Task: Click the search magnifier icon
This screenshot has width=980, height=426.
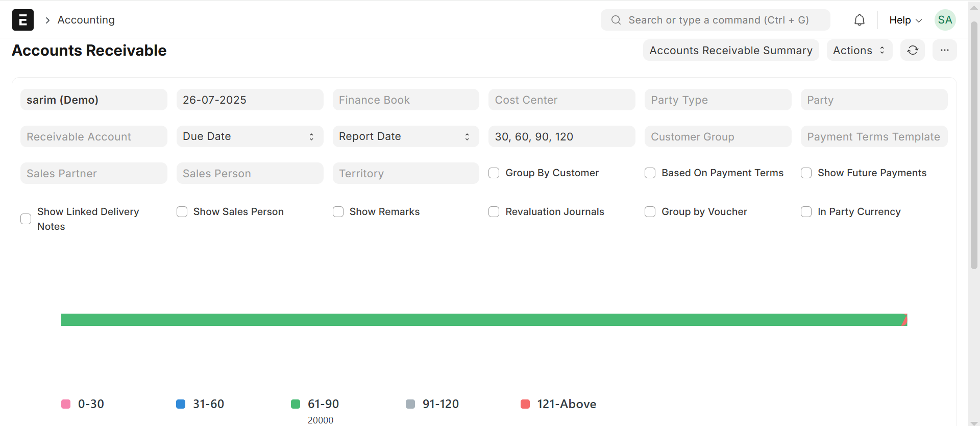Action: [616, 20]
